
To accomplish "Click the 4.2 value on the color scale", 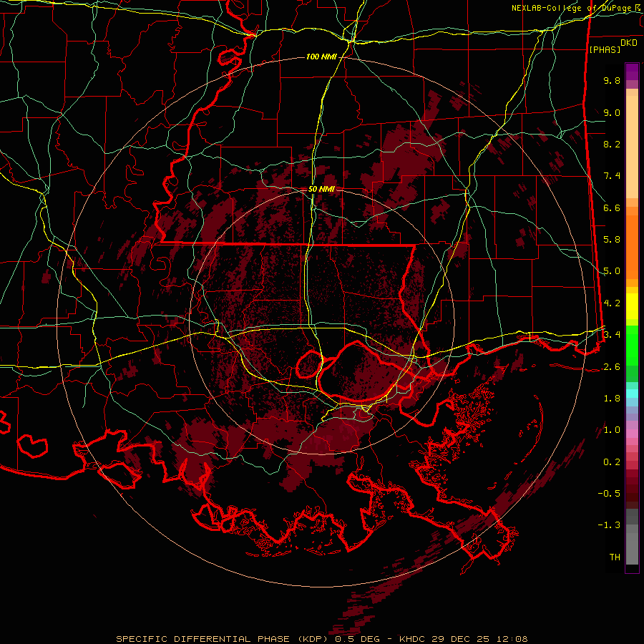I will point(612,303).
